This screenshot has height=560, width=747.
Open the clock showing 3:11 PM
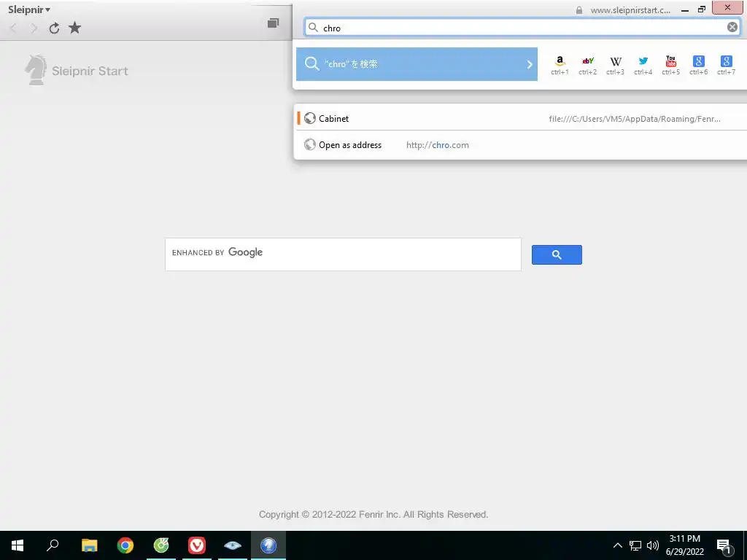[x=684, y=545]
